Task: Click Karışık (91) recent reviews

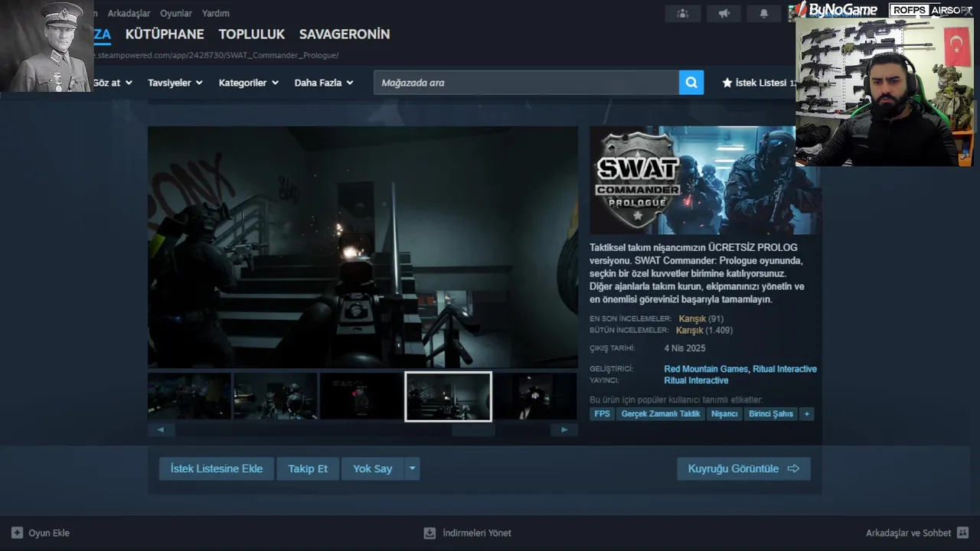Action: point(701,318)
